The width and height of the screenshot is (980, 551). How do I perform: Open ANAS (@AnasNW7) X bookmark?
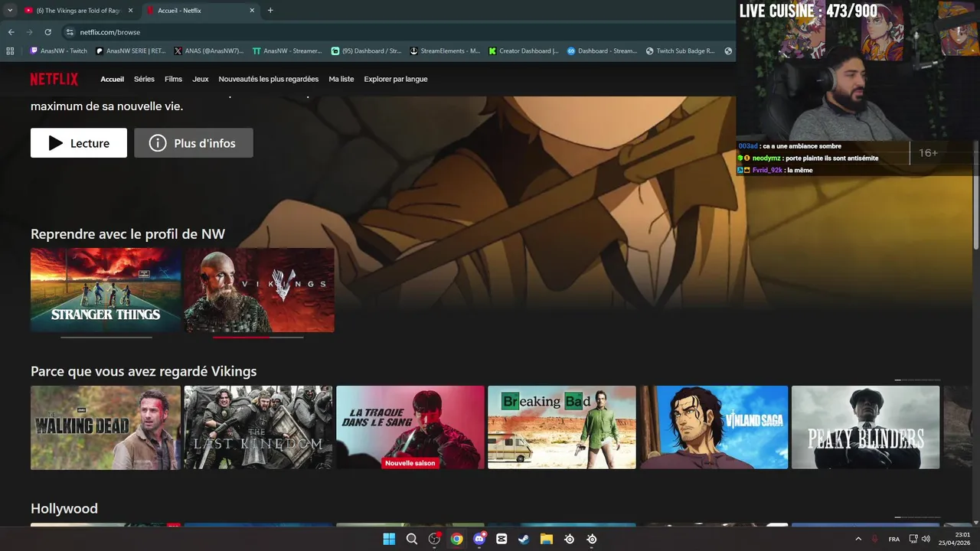209,51
